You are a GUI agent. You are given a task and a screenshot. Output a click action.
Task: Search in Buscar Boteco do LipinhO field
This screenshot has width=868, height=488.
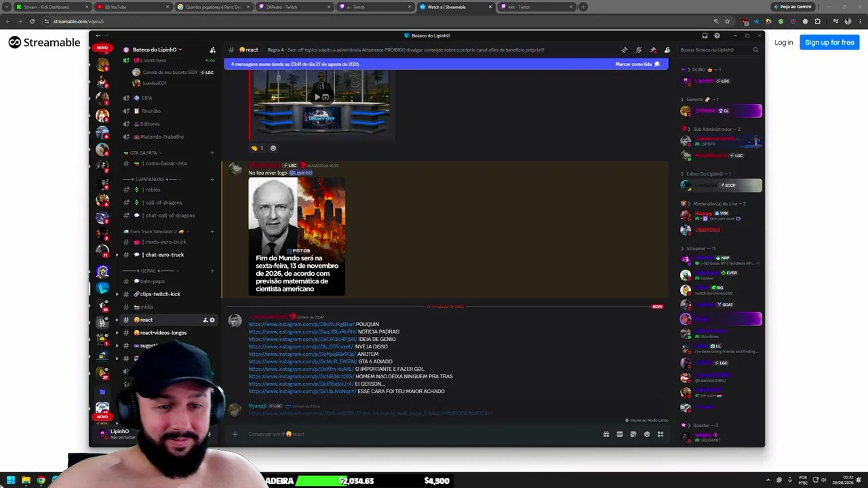click(719, 49)
